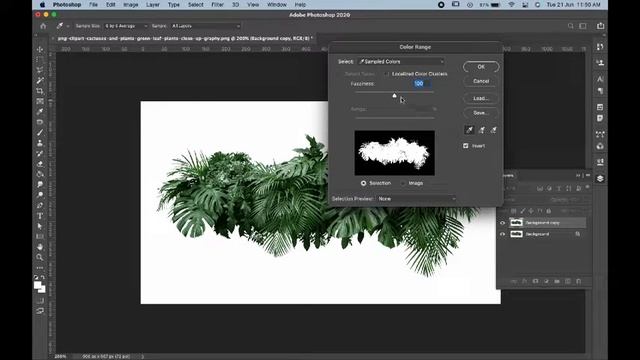Image resolution: width=640 pixels, height=360 pixels.
Task: Pick the Add to Sample eyedropper in Color Range
Action: pos(482,130)
